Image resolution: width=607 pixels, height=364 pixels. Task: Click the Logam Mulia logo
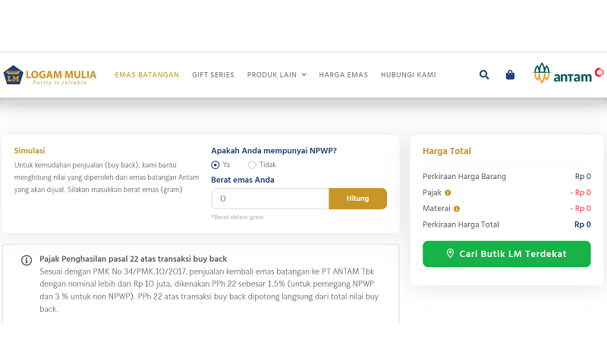(13, 75)
